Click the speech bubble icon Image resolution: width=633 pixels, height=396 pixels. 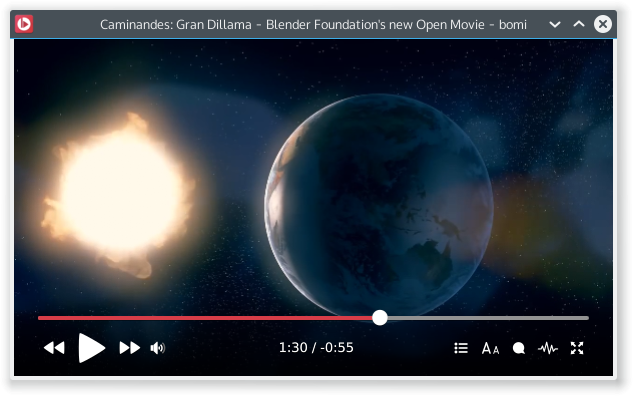(x=519, y=348)
